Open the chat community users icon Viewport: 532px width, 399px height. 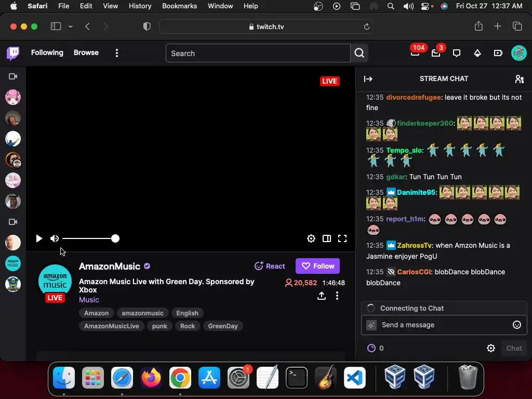pos(520,79)
